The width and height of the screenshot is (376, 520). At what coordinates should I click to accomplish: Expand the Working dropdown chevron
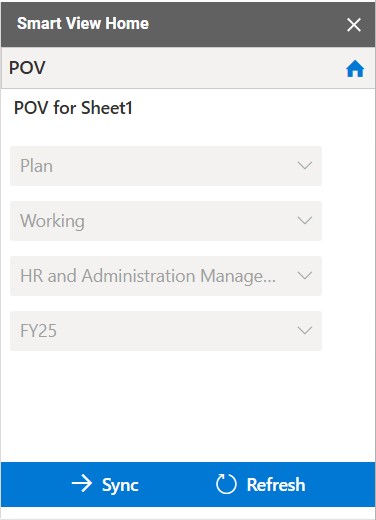point(305,221)
